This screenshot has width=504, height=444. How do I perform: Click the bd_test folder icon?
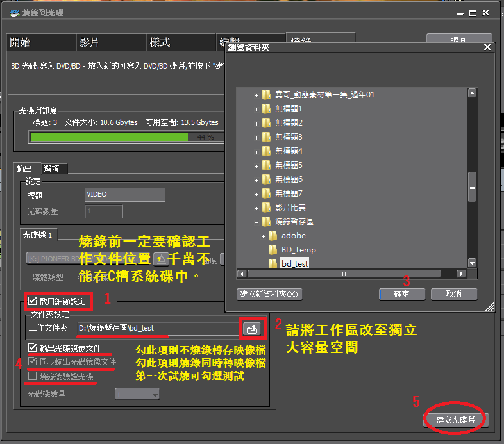[274, 263]
